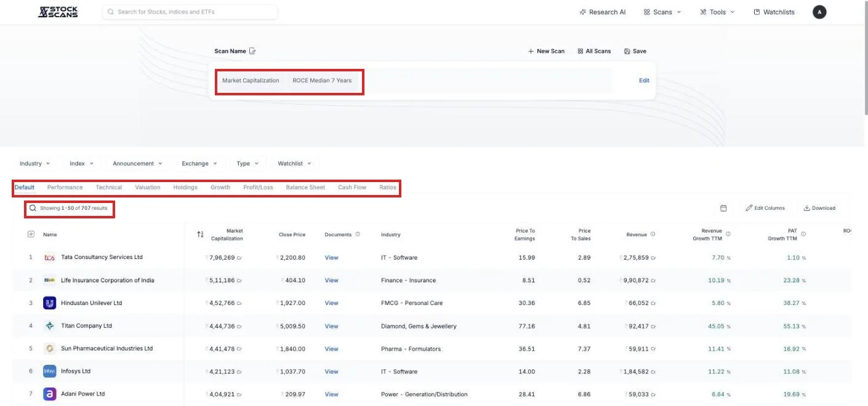Click Edit on the scan filters
Image resolution: width=868 pixels, height=406 pixels.
pyautogui.click(x=644, y=81)
